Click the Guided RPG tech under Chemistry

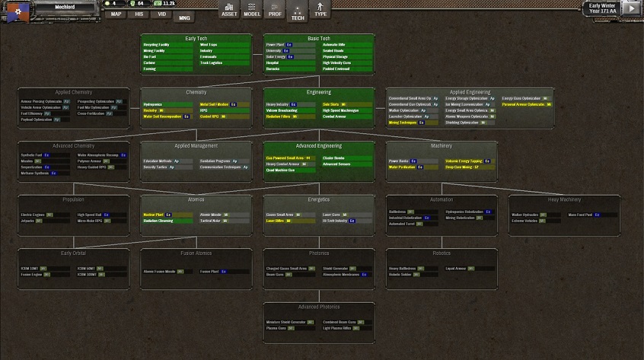225,116
